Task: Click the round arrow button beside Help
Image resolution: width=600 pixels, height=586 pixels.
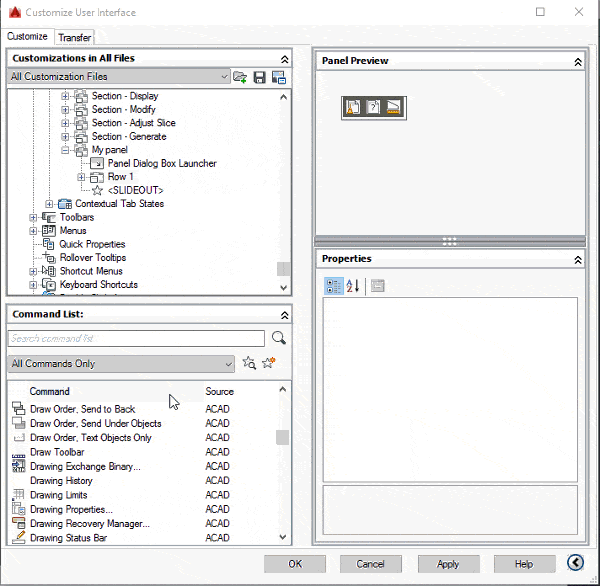Action: coord(575,563)
